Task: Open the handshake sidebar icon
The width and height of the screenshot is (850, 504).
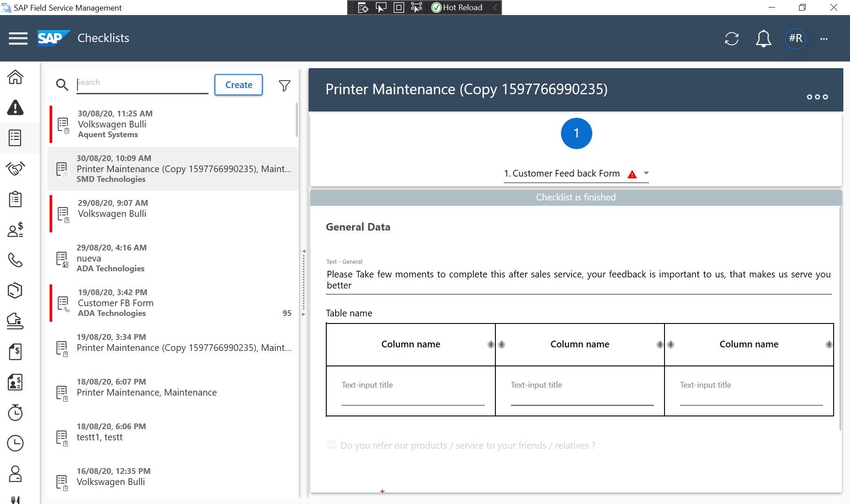Action: coord(15,169)
